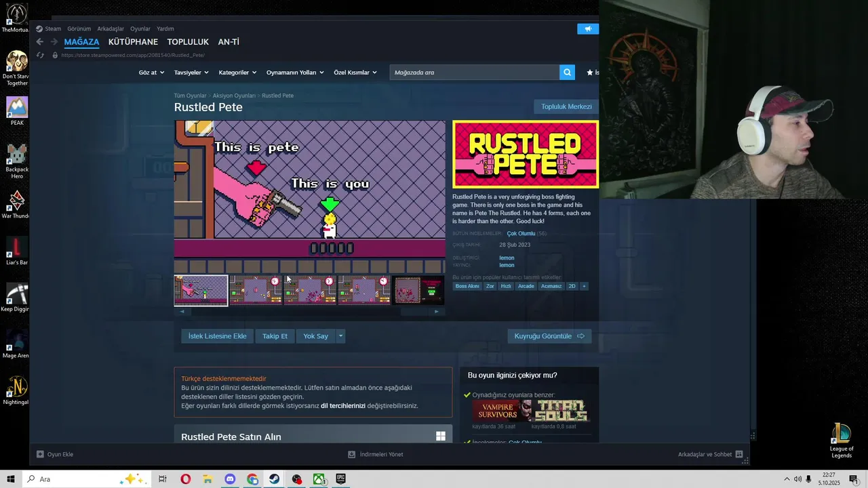This screenshot has width=868, height=488.
Task: Expand the Kategoriler dropdown
Action: 237,73
